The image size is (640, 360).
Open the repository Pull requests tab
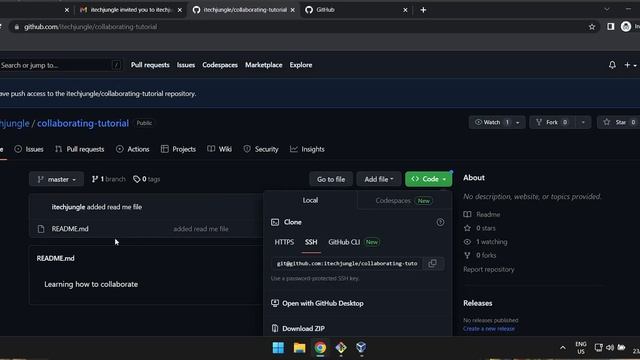tap(80, 149)
